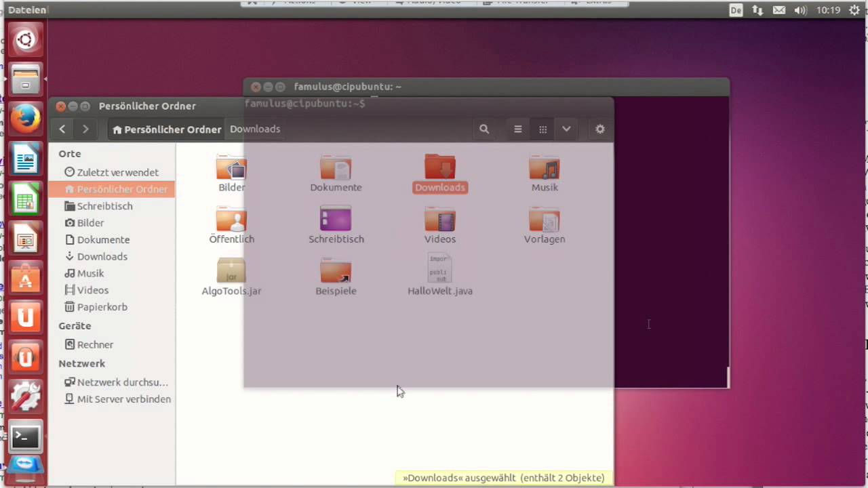Go to Downloads in the sidebar

click(x=112, y=256)
